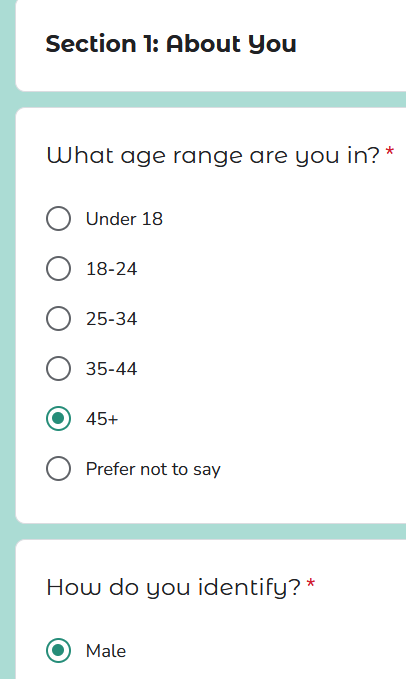Click the 'Male' option label text

pos(106,651)
